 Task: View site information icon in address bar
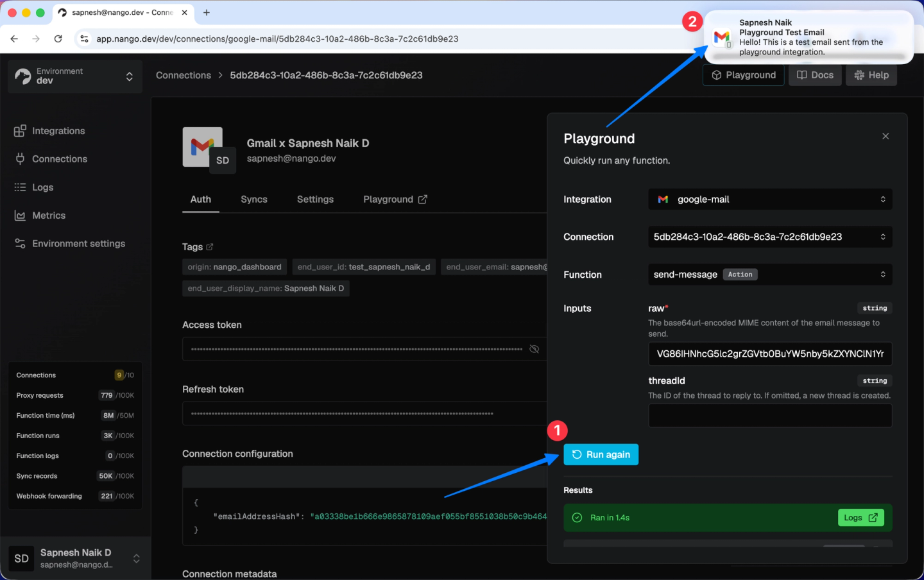(x=84, y=38)
